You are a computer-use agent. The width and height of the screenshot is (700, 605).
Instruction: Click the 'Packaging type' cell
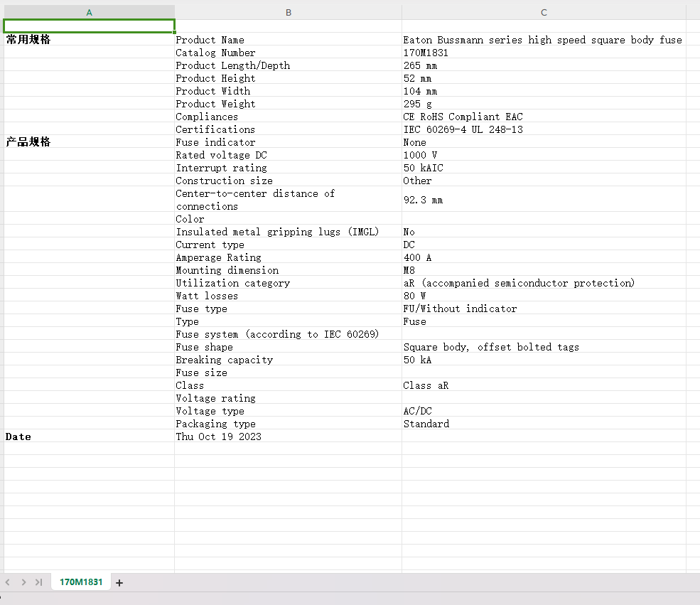point(289,424)
